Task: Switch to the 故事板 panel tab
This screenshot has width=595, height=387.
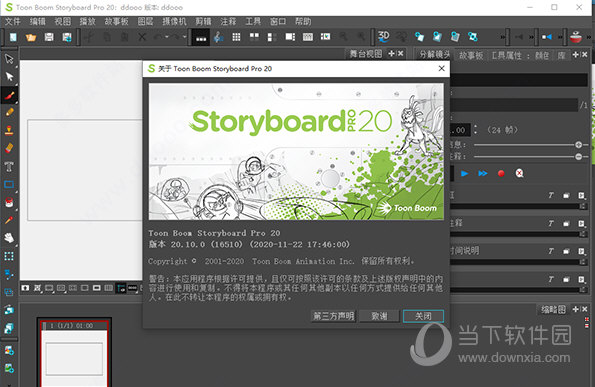Action: click(471, 55)
